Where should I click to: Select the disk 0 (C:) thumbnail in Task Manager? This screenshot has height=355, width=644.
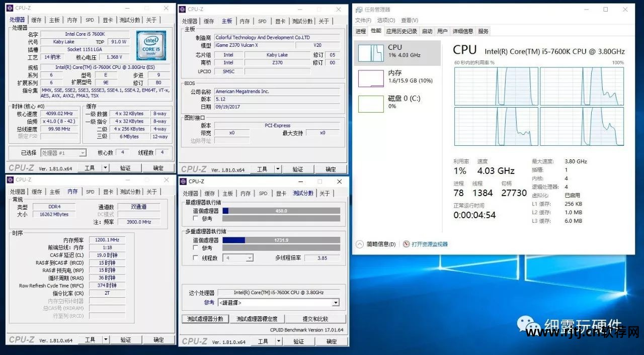coord(371,104)
